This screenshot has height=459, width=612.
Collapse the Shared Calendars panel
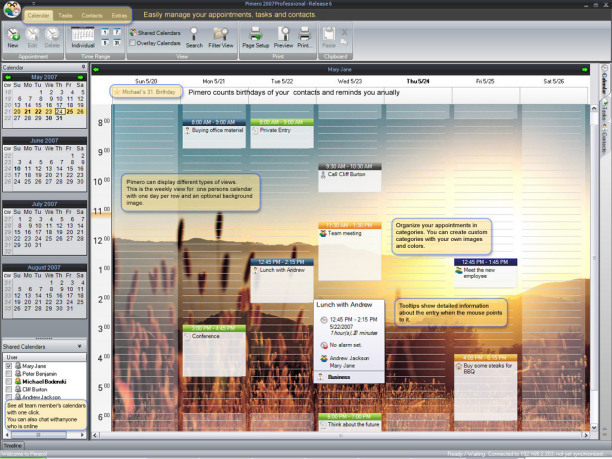tap(80, 346)
